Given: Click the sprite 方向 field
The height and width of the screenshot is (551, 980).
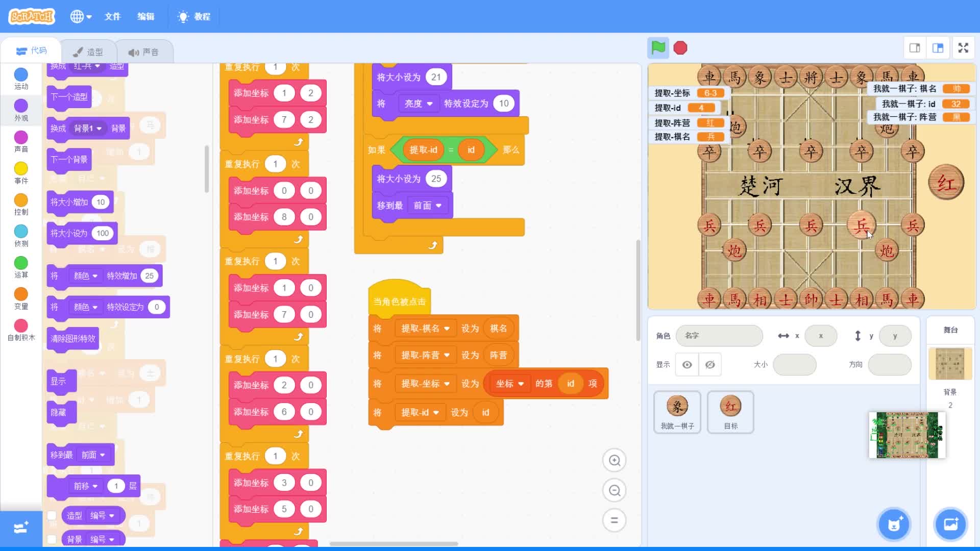Looking at the screenshot, I should tap(890, 365).
